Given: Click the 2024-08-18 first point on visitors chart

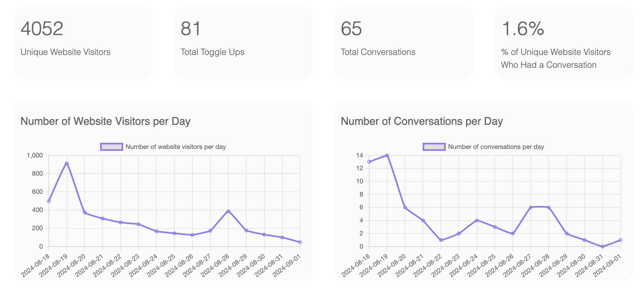Looking at the screenshot, I should pyautogui.click(x=49, y=201).
